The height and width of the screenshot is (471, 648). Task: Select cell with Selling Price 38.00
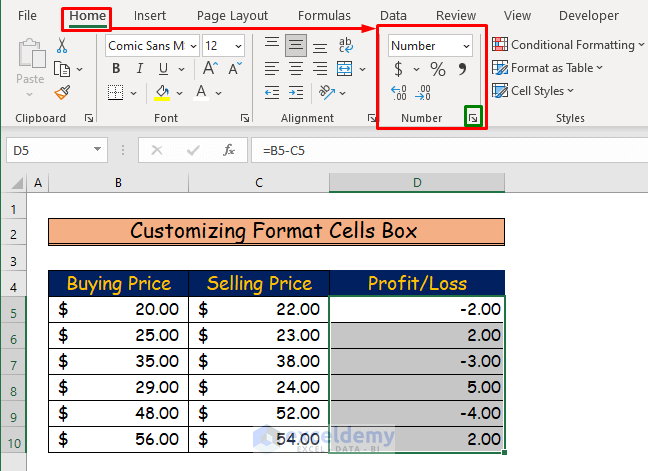point(259,362)
